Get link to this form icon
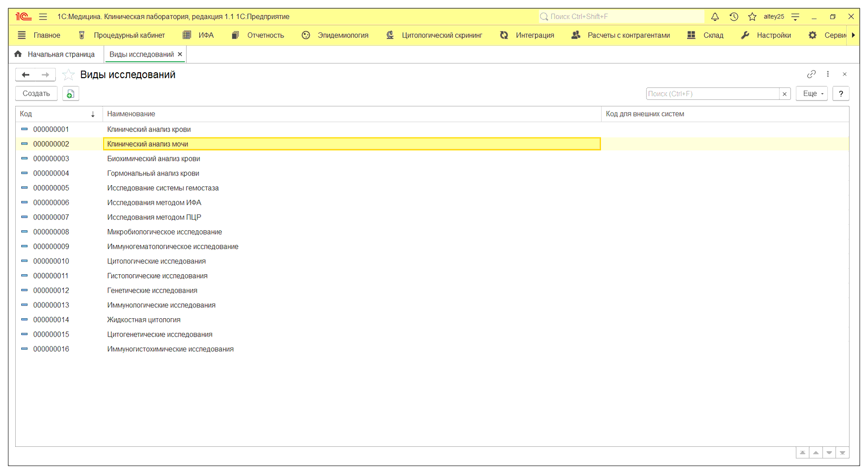Screen dimensions: 868x474 click(x=811, y=74)
